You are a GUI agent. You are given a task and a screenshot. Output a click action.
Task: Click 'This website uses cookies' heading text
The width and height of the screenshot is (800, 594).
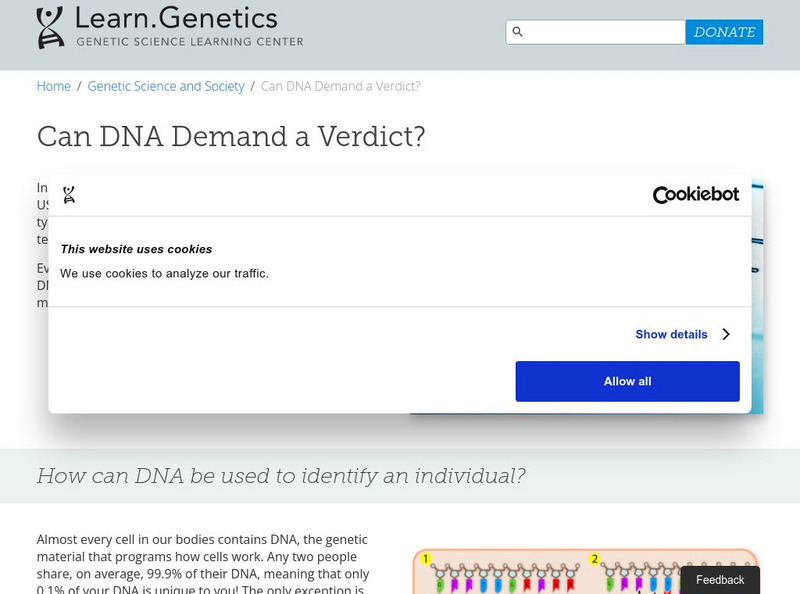coord(136,249)
